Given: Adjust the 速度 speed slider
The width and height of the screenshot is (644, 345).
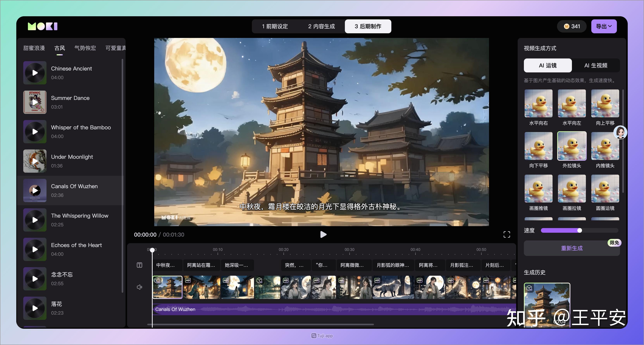Looking at the screenshot, I should pyautogui.click(x=580, y=231).
